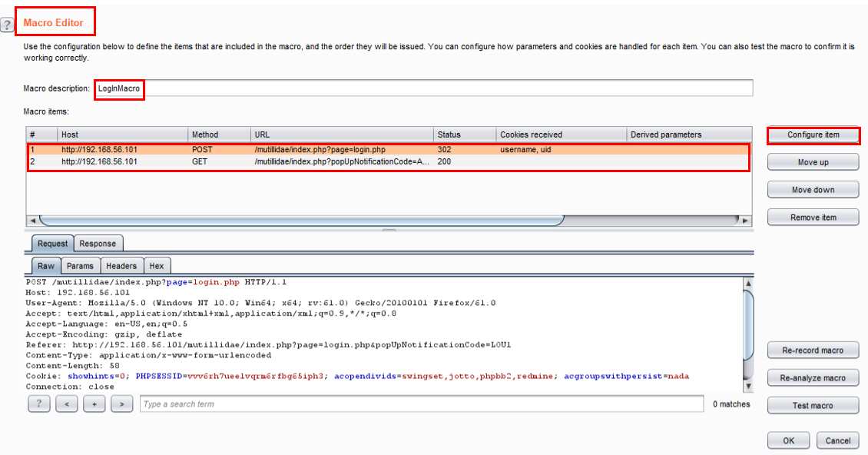Click the Move down button

tap(813, 190)
